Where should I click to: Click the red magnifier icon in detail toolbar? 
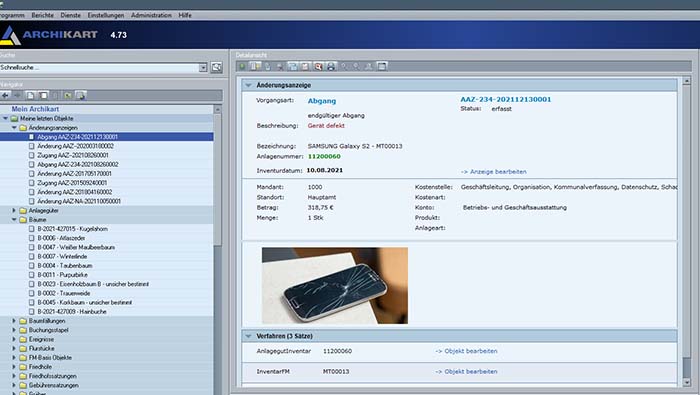pyautogui.click(x=318, y=67)
